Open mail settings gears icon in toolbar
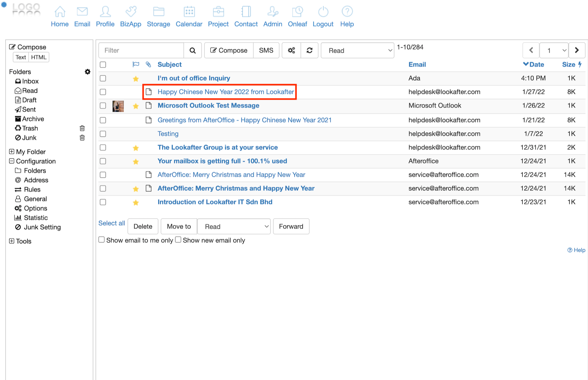The width and height of the screenshot is (588, 380). 291,50
